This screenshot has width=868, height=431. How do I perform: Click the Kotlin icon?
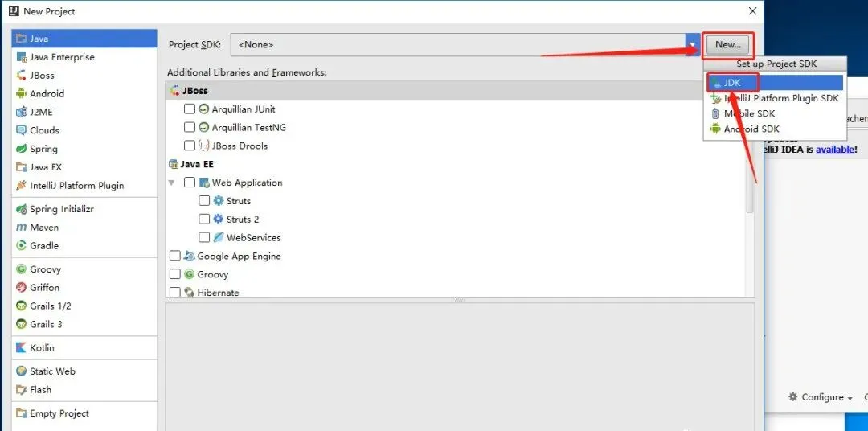point(22,348)
